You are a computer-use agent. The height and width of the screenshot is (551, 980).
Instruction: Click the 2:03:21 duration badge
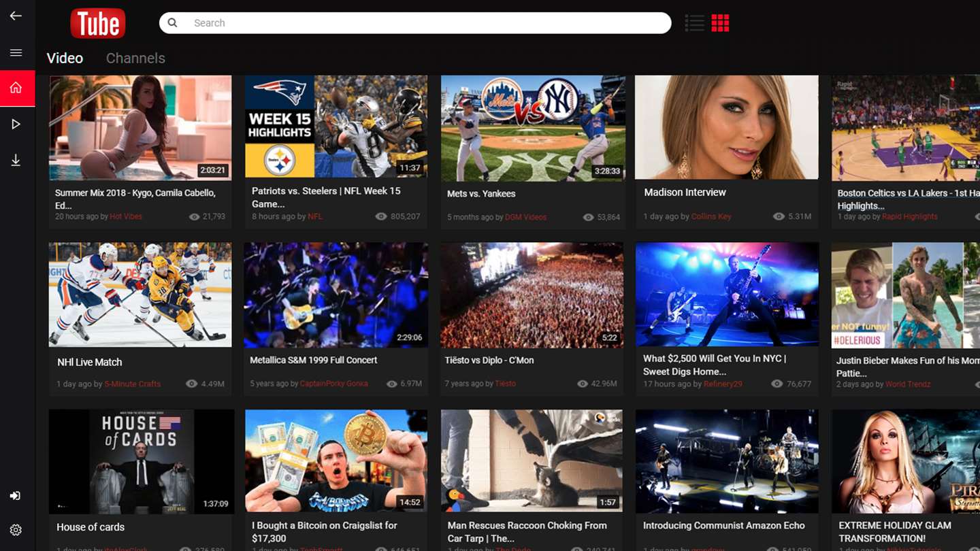pos(212,170)
